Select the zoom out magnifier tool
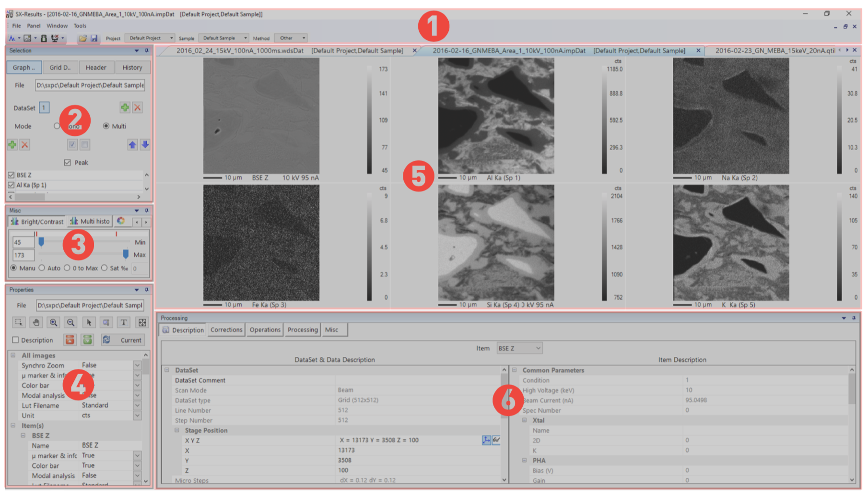Viewport: 868px width, 496px height. (x=70, y=323)
